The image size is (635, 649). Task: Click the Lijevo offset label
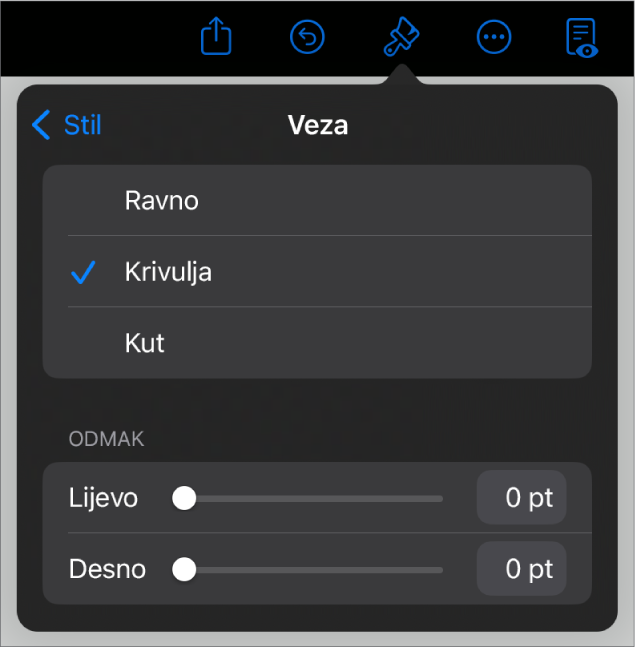(104, 498)
